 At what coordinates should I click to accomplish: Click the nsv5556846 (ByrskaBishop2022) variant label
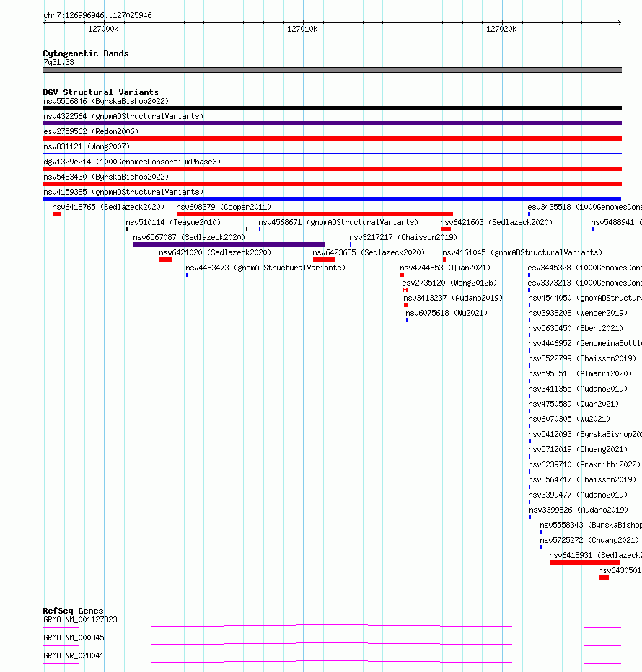point(106,101)
